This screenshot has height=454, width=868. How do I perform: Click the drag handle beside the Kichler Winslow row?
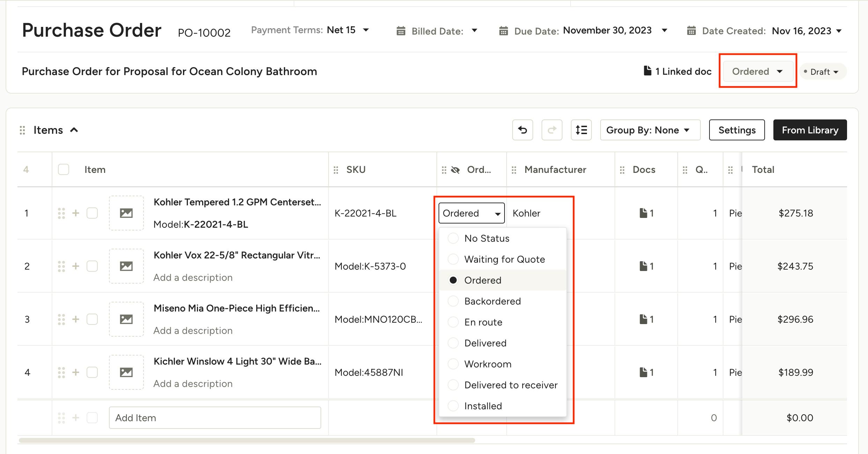(x=62, y=372)
